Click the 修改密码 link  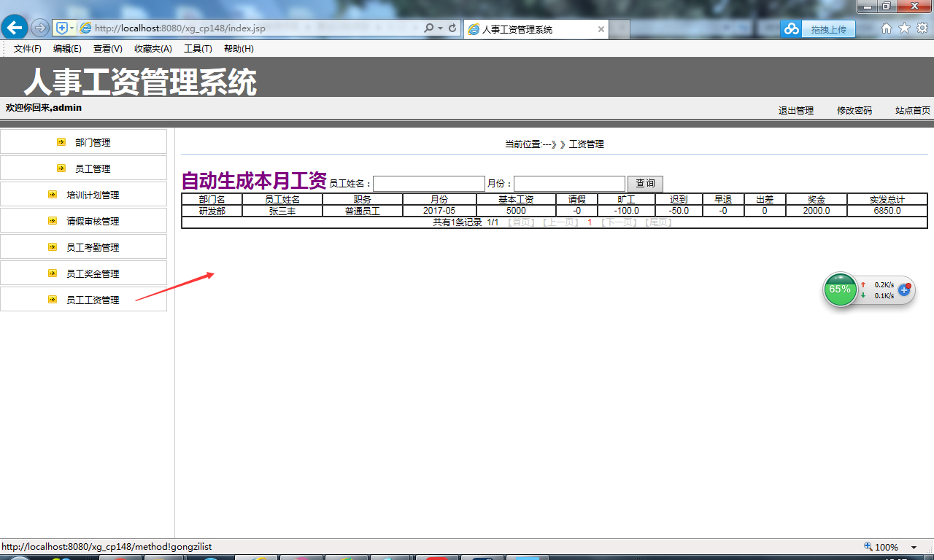click(854, 111)
